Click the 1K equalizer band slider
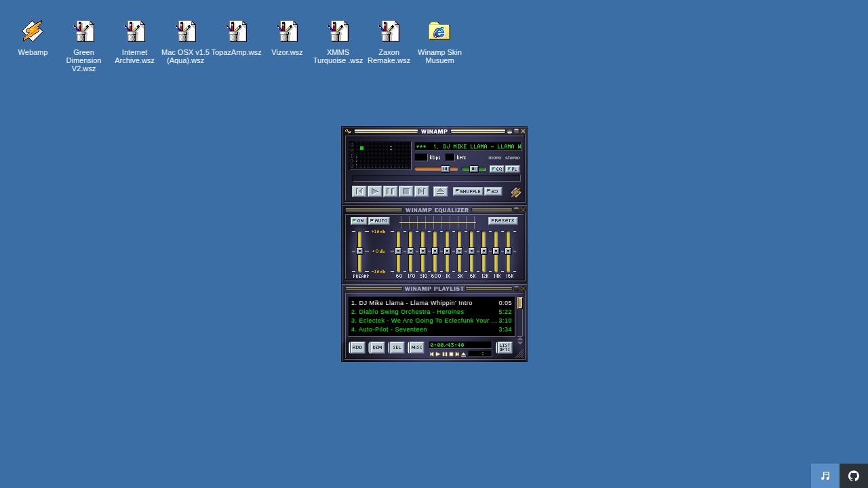This screenshot has height=488, width=868. [447, 251]
